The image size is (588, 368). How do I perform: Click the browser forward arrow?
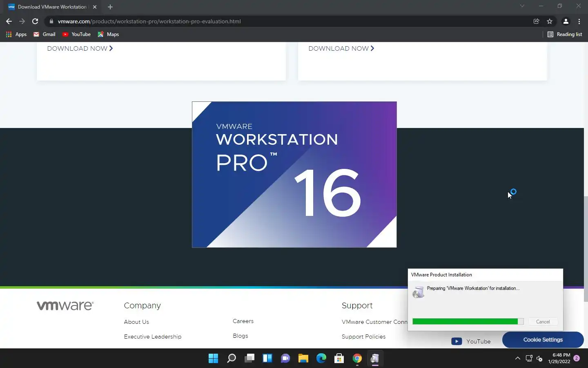click(x=22, y=21)
